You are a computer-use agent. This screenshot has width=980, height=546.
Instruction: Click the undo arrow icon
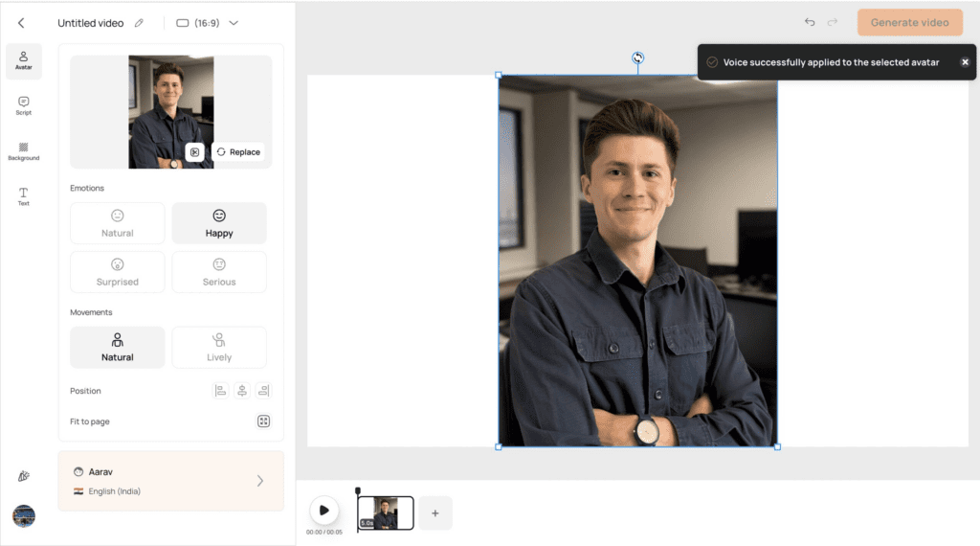point(810,23)
